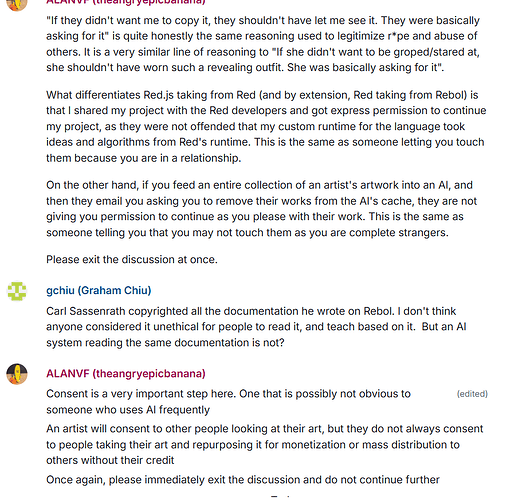Click the line 'others without their credit'
This screenshot has height=500, width=530.
pyautogui.click(x=110, y=460)
